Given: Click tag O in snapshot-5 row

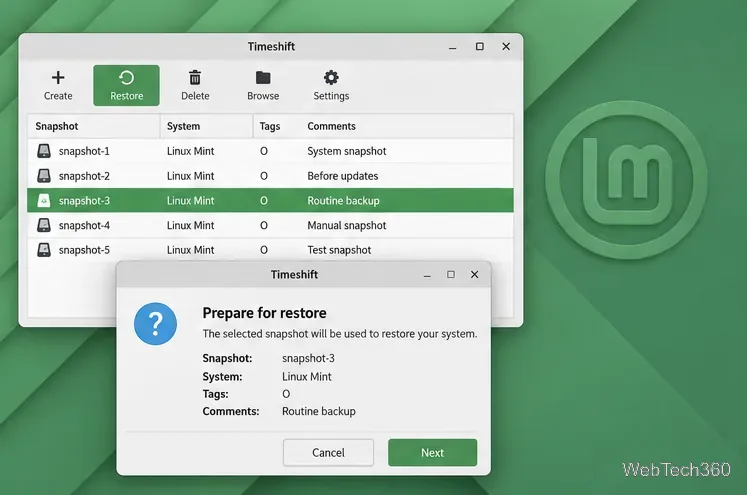Looking at the screenshot, I should (263, 250).
